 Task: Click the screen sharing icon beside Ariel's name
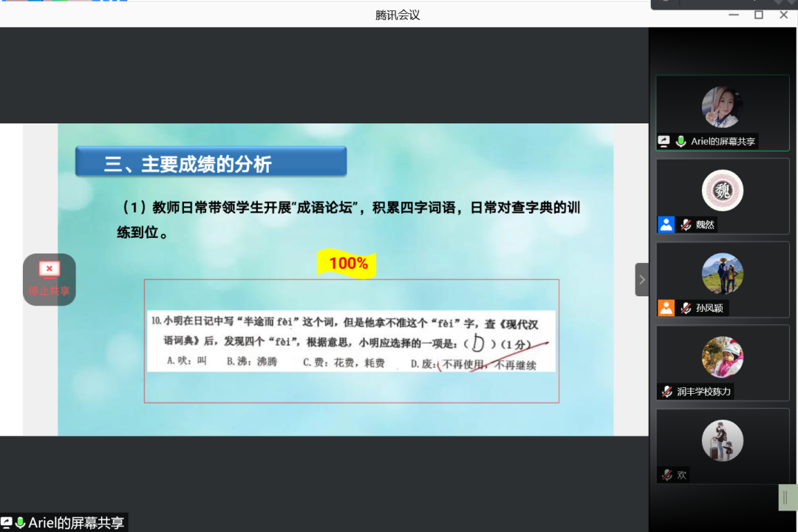pyautogui.click(x=664, y=140)
